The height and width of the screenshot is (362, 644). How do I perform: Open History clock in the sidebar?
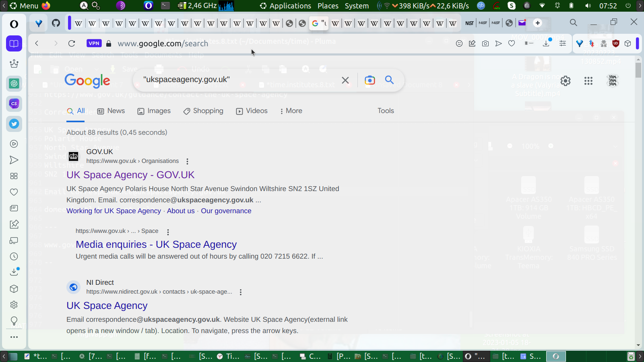[14, 257]
